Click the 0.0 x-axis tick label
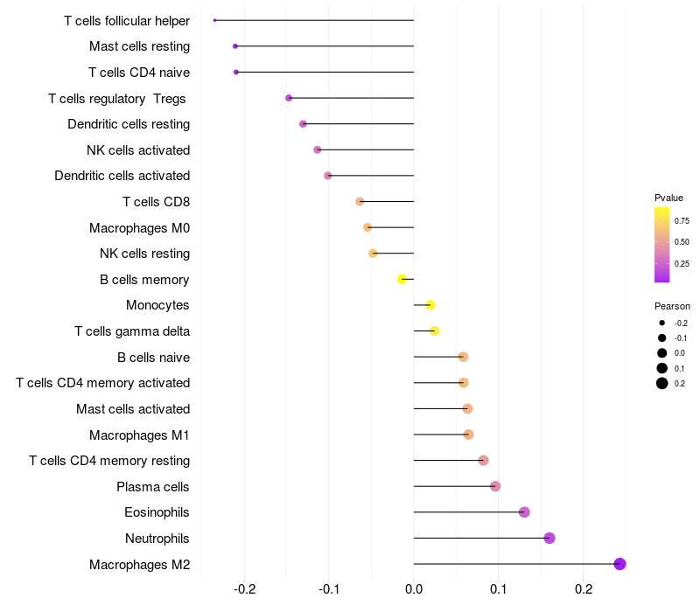The height and width of the screenshot is (612, 700). [x=414, y=590]
